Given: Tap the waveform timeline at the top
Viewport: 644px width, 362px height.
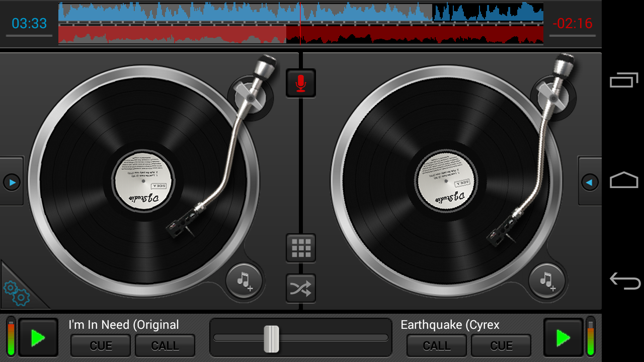Looking at the screenshot, I should 302,24.
